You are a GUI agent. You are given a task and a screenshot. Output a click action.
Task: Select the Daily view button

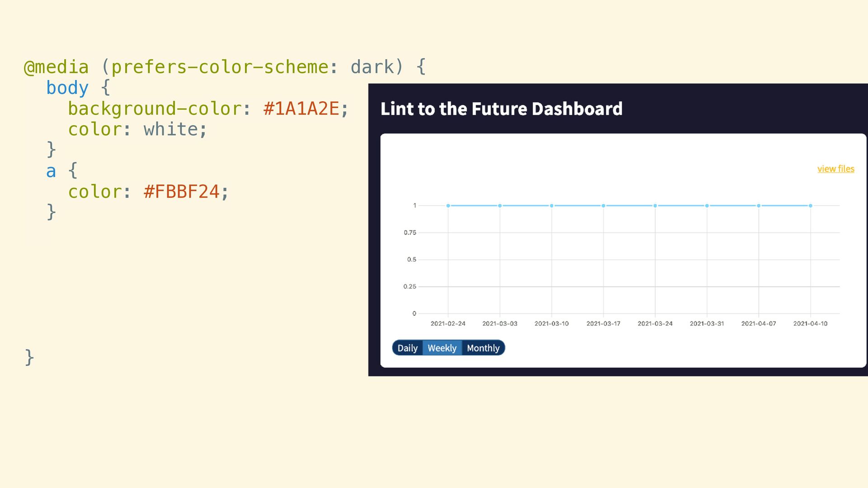(407, 348)
